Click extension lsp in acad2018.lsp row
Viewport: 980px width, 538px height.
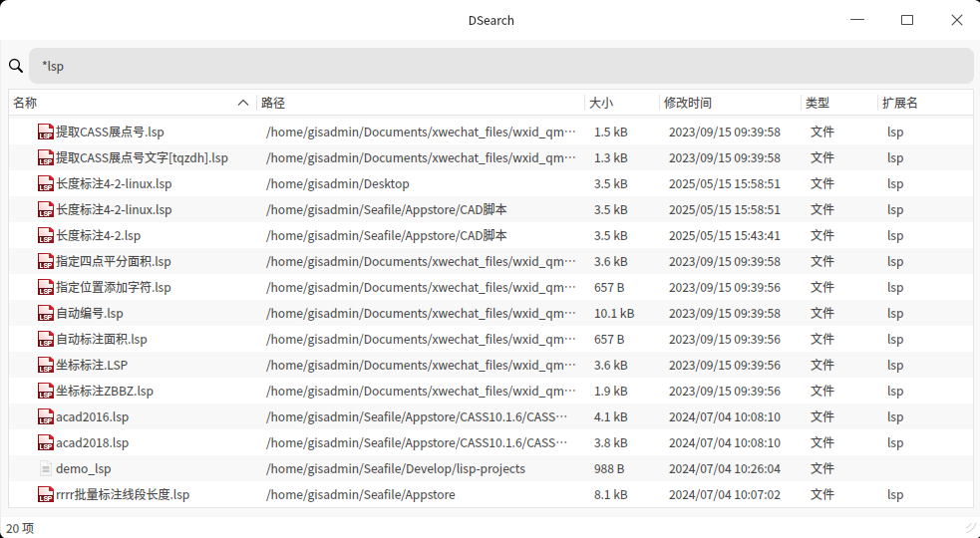click(x=895, y=443)
